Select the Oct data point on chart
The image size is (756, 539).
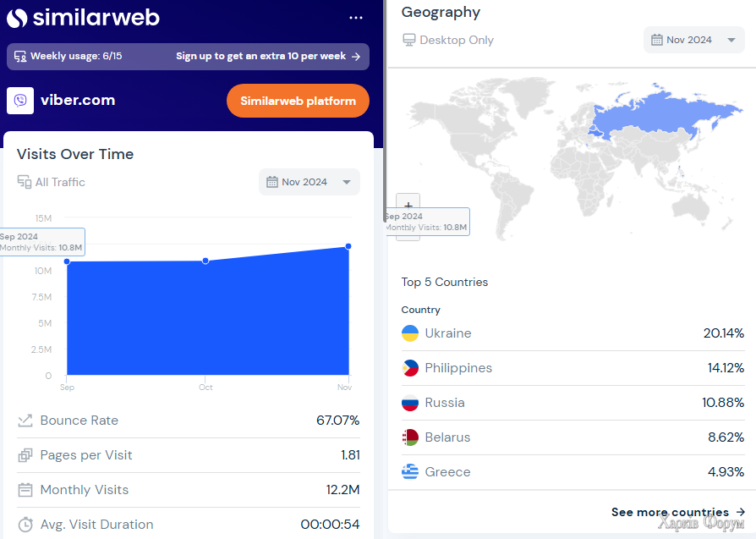click(205, 261)
